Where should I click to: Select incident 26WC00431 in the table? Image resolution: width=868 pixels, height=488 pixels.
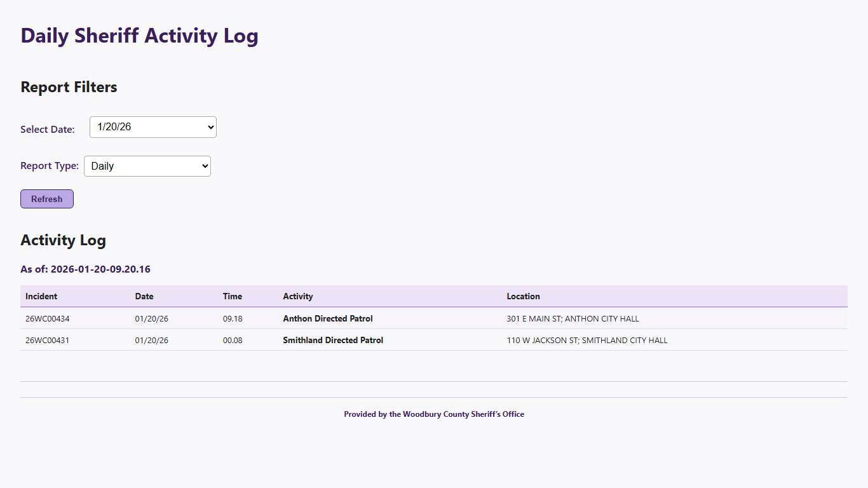(x=46, y=340)
